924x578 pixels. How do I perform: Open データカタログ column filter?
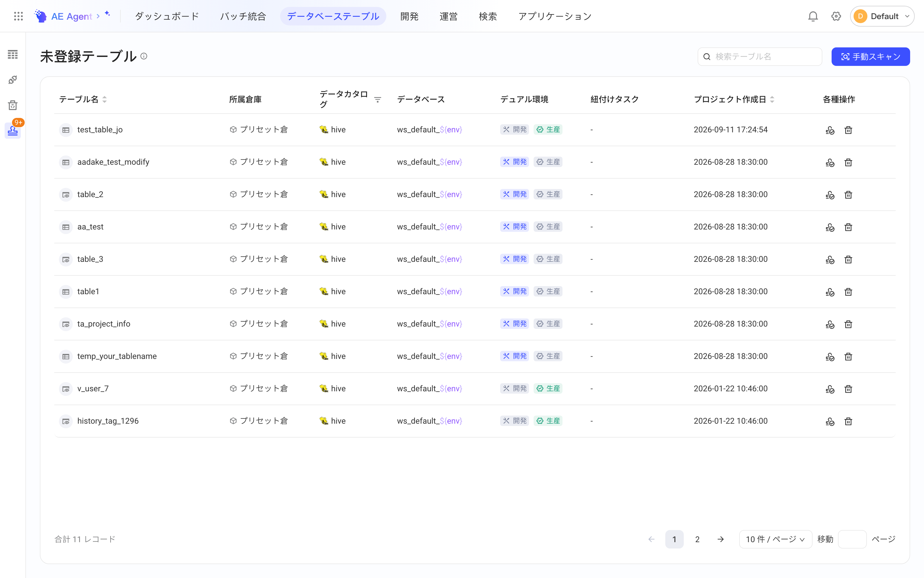[378, 99]
